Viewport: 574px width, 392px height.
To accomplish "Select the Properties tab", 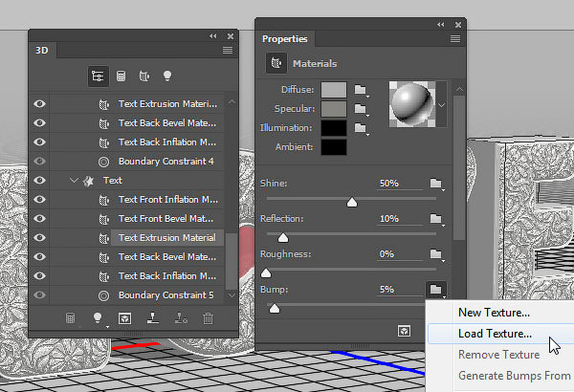I will point(285,39).
